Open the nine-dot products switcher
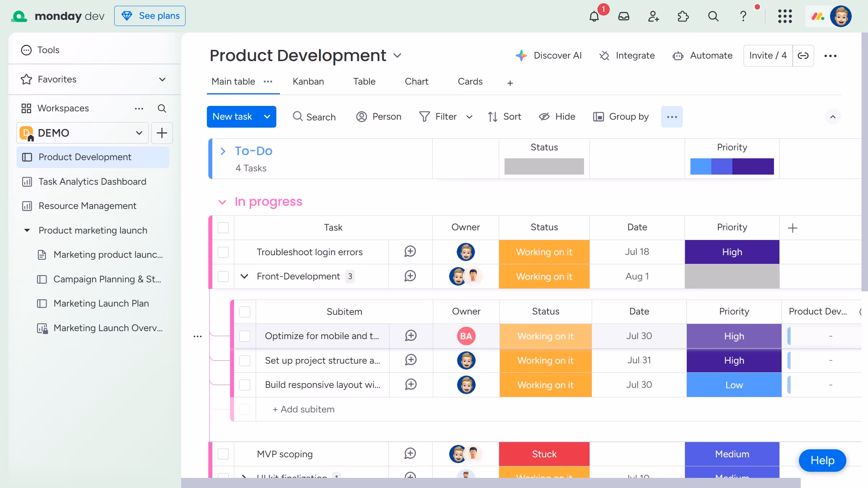868x488 pixels. point(785,16)
